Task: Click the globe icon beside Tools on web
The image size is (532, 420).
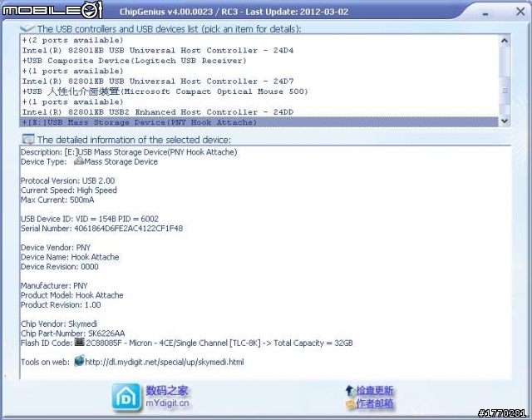Action: coord(79,361)
